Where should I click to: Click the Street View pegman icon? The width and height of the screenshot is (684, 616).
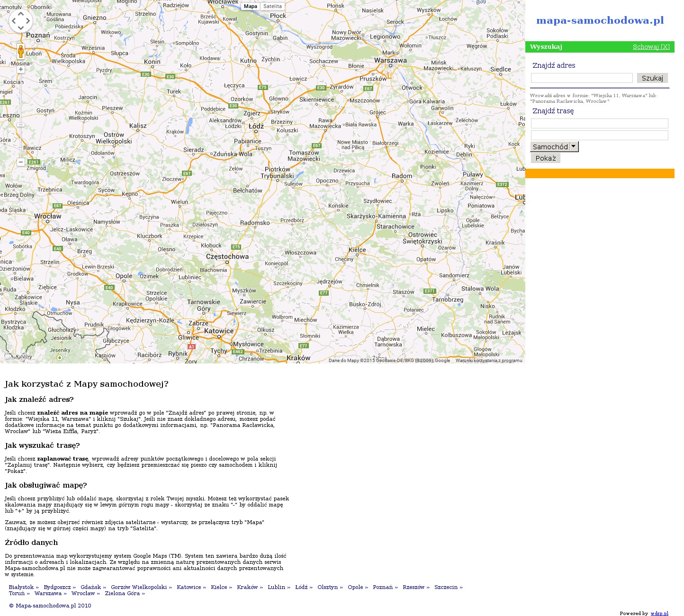click(x=21, y=51)
